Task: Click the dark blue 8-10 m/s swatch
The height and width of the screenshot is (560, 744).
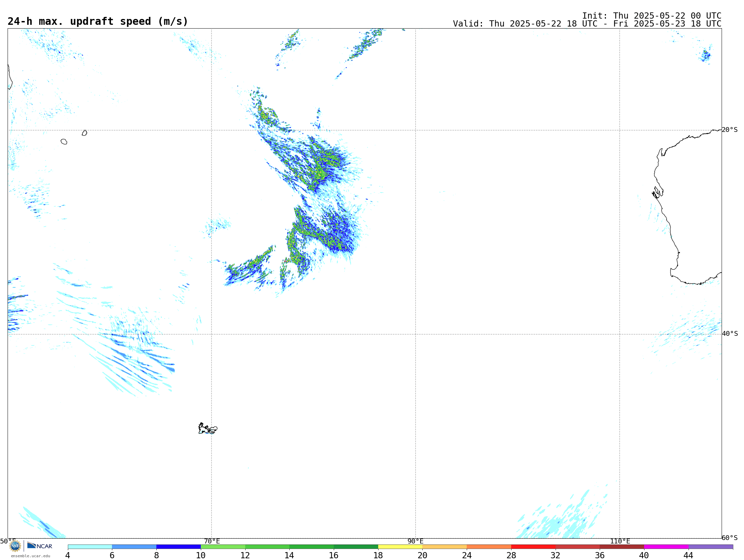Action: (178, 547)
